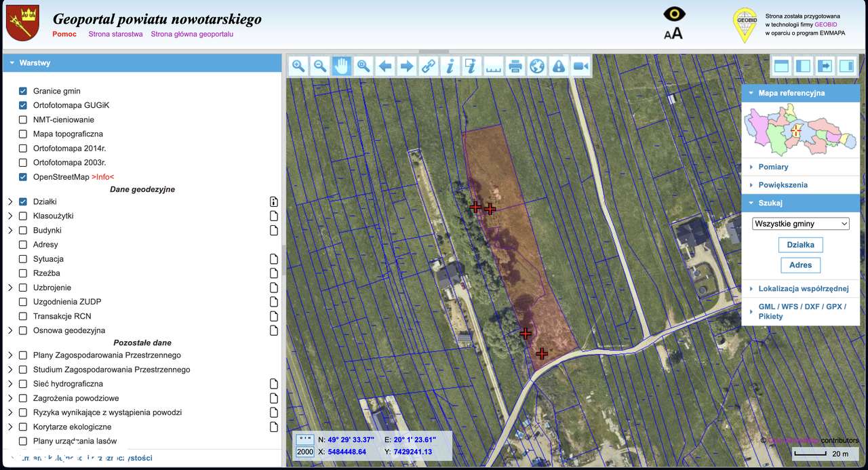Viewport: 868px width, 470px height.
Task: Toggle the top header panel layout icon
Action: pyautogui.click(x=782, y=66)
